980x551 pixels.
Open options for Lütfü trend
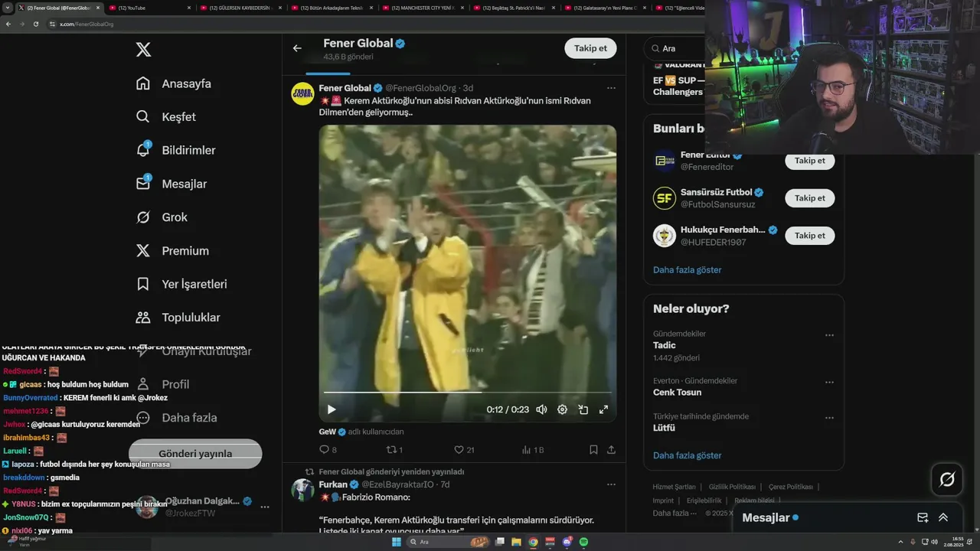[x=829, y=418]
